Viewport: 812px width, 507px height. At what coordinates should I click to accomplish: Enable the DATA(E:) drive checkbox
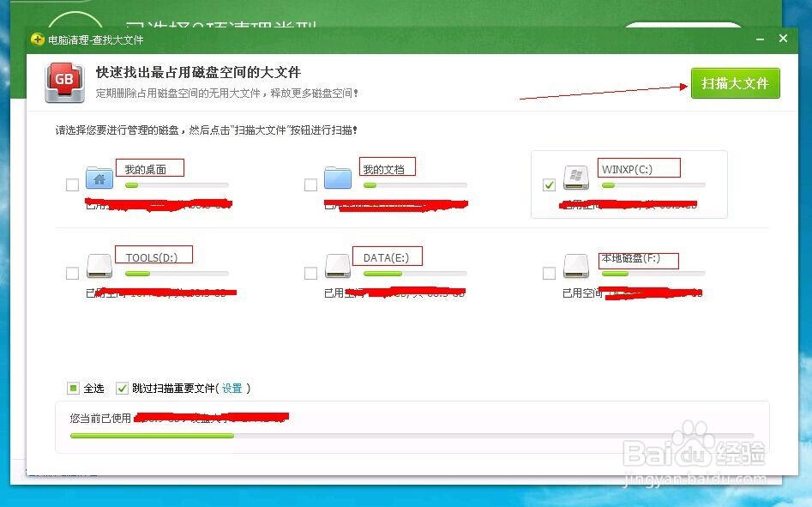point(310,273)
